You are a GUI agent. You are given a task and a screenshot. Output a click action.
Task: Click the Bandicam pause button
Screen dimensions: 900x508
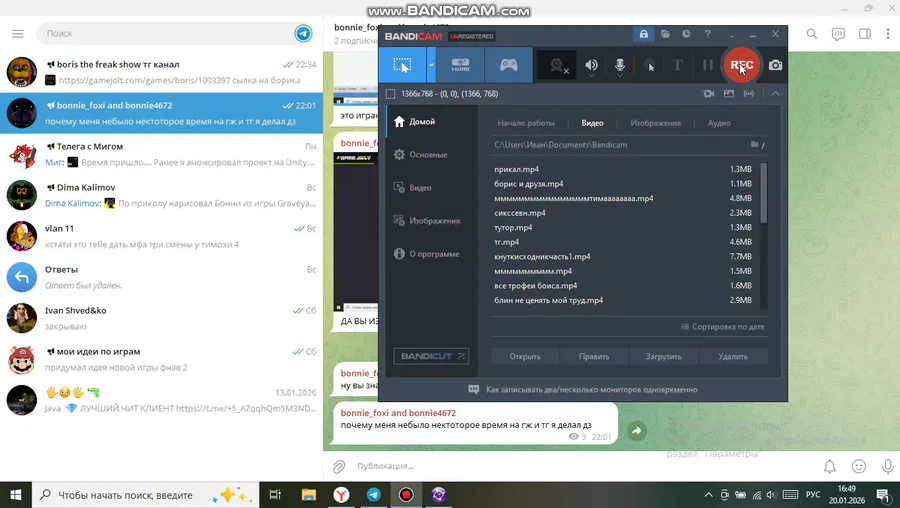[708, 65]
